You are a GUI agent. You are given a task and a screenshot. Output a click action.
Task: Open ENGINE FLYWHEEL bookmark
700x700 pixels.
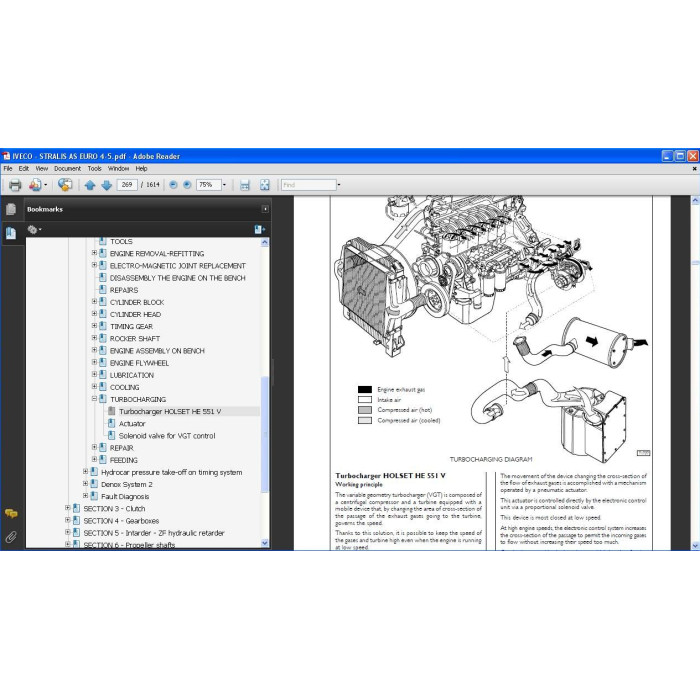(139, 363)
